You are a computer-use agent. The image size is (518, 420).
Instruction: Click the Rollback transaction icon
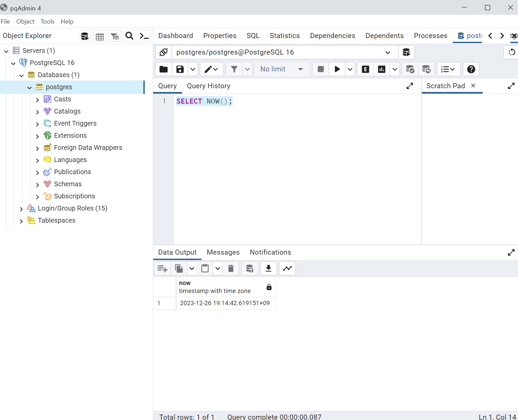(x=426, y=69)
